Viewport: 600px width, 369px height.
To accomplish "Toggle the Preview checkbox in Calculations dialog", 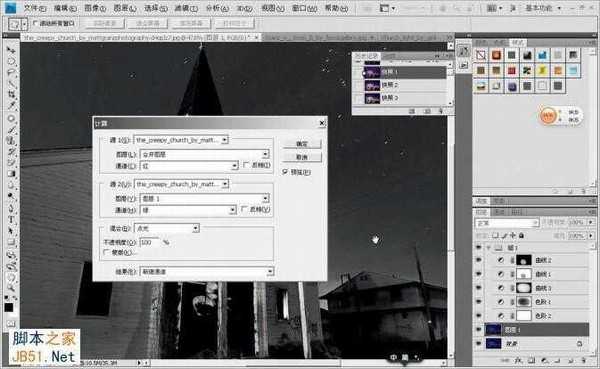I will 285,172.
